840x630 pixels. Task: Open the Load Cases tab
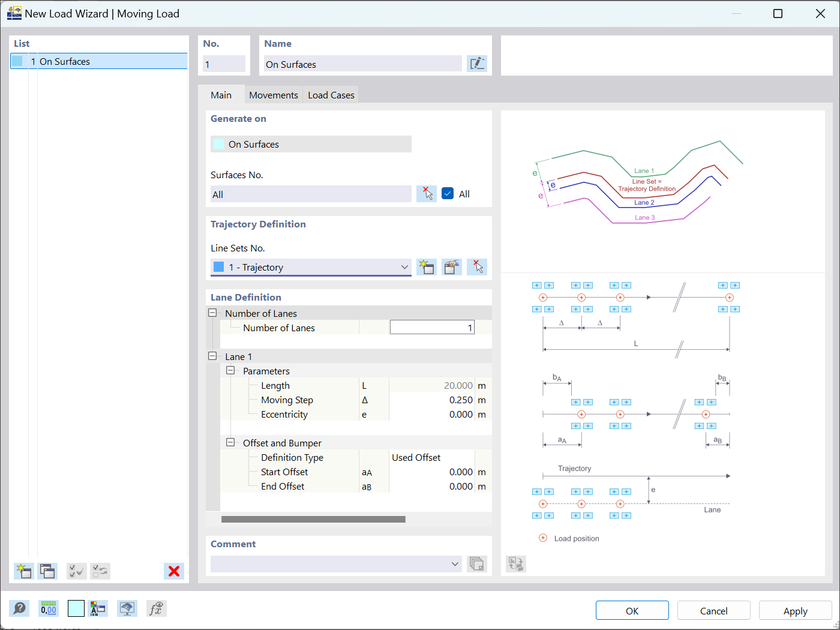point(331,95)
